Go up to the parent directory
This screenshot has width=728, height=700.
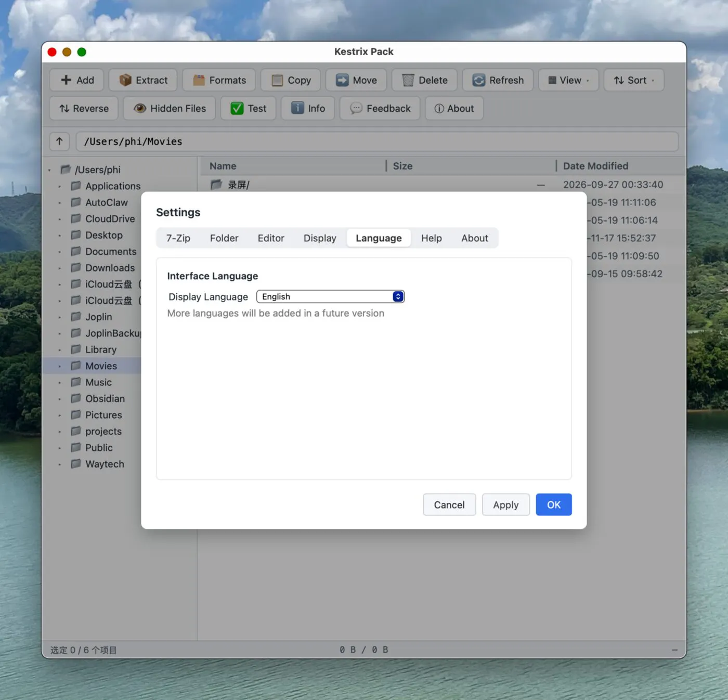(x=59, y=141)
